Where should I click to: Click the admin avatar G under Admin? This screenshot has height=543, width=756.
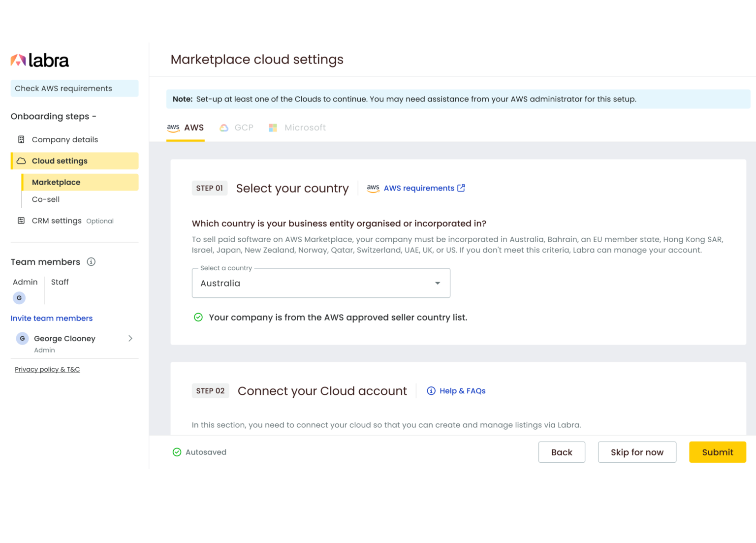coord(19,298)
